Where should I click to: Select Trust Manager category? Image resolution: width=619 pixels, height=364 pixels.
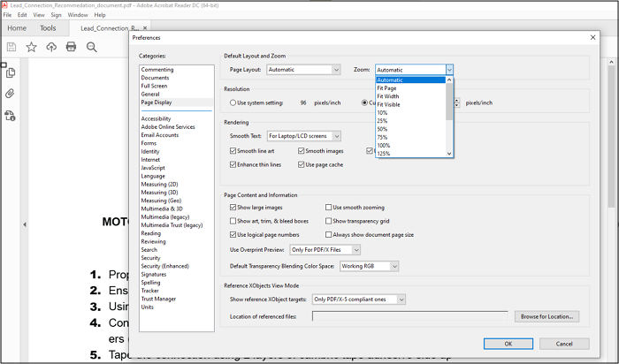pyautogui.click(x=158, y=299)
